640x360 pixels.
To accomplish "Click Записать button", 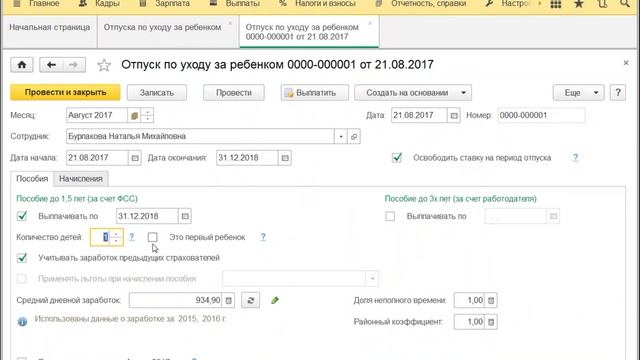I will coord(157,93).
